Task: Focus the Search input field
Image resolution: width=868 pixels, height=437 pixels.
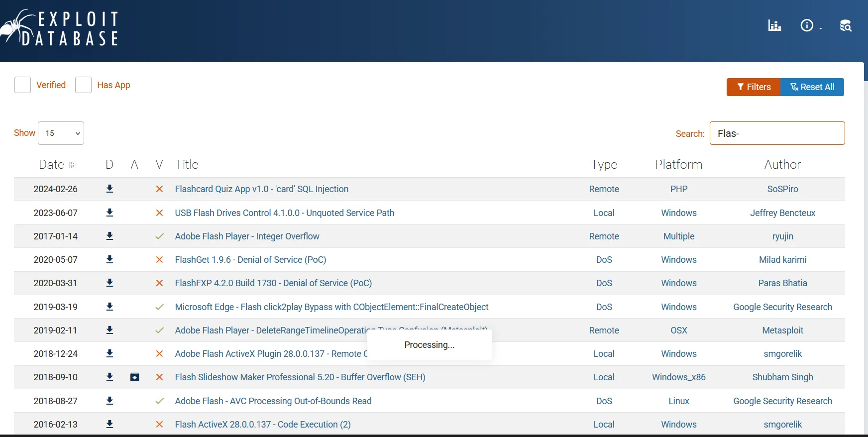Action: pos(777,133)
